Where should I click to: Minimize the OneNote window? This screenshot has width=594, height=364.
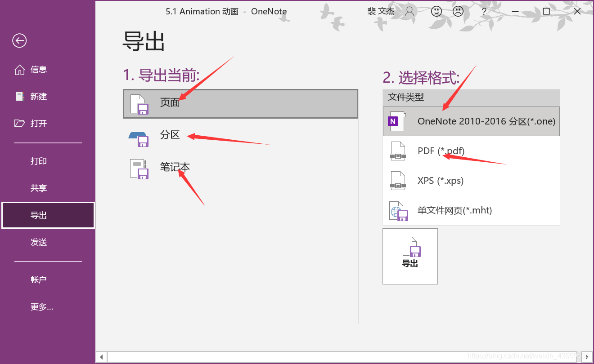pyautogui.click(x=515, y=12)
